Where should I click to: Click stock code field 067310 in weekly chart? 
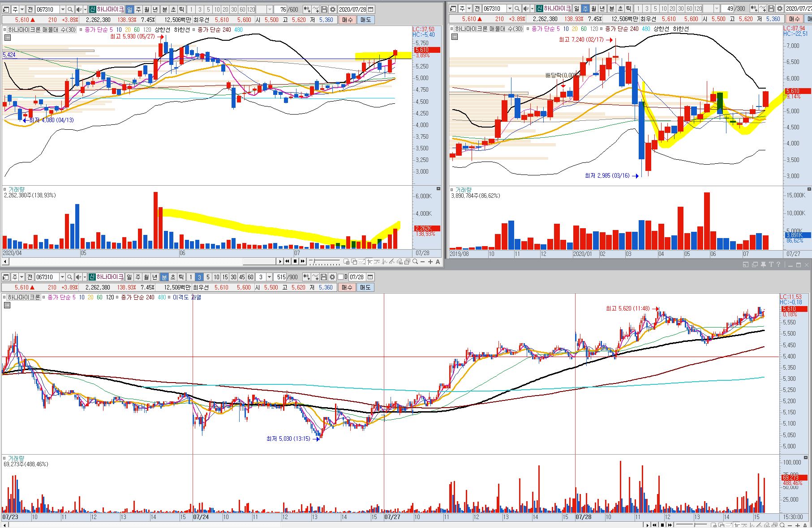[x=494, y=9]
